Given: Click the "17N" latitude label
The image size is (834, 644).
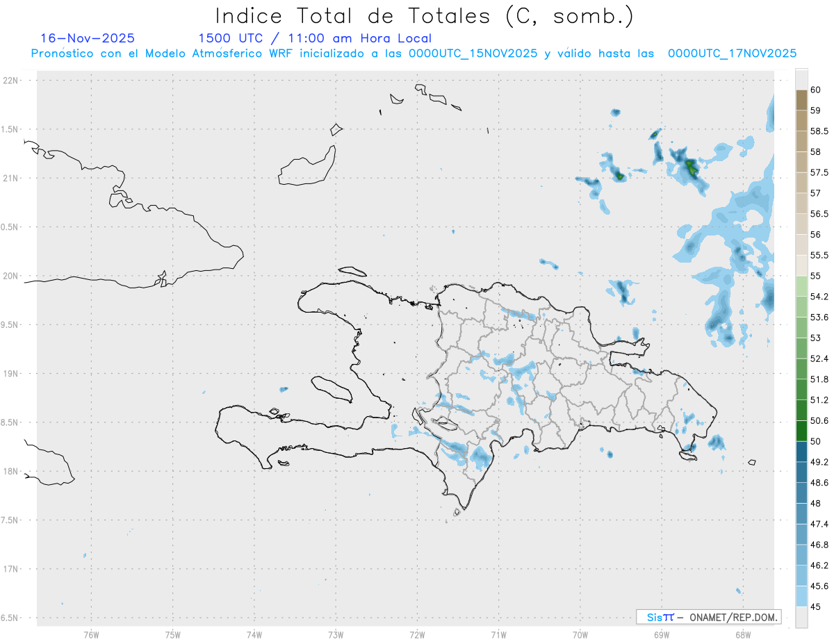Looking at the screenshot, I should (10, 569).
